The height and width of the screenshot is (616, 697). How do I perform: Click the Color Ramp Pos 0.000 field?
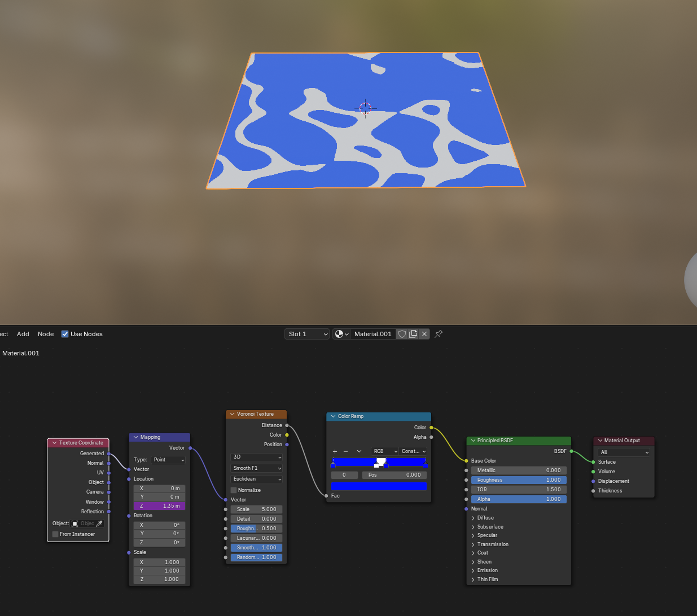[x=394, y=475]
